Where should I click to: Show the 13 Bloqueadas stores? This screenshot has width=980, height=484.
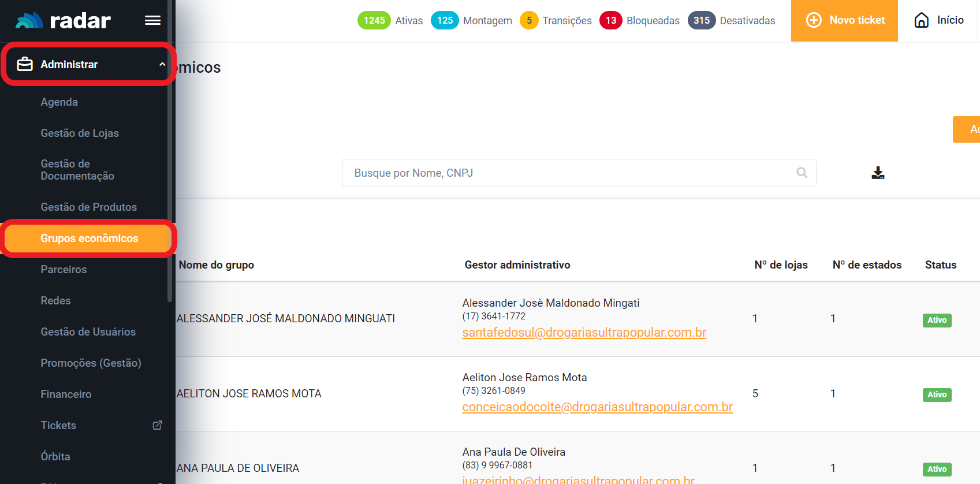(610, 20)
